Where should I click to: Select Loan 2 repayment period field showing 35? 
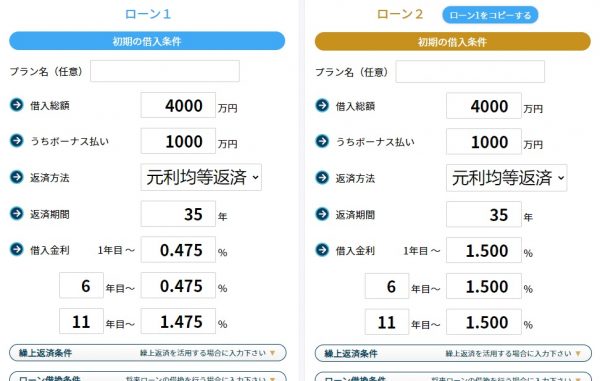click(484, 215)
